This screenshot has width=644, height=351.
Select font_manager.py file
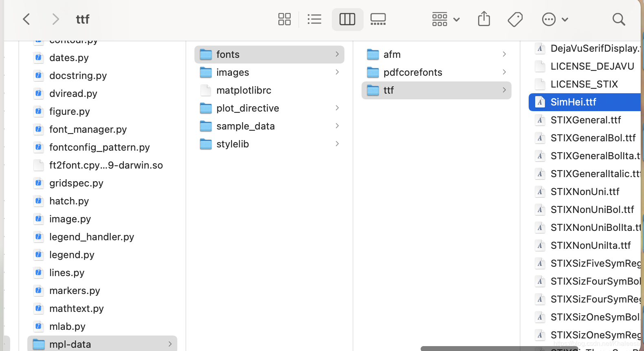tap(102, 129)
